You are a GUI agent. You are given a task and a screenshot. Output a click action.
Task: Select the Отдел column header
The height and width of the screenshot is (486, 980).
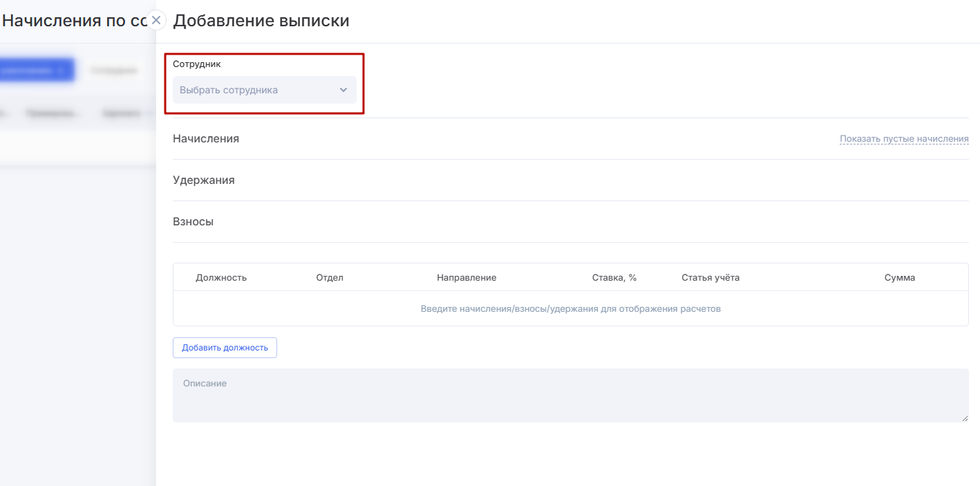(x=330, y=277)
